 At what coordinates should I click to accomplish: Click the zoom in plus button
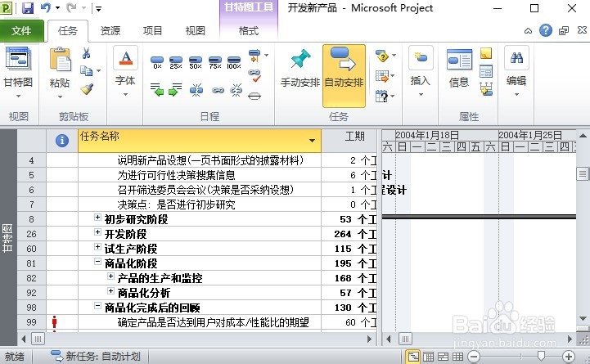569,357
